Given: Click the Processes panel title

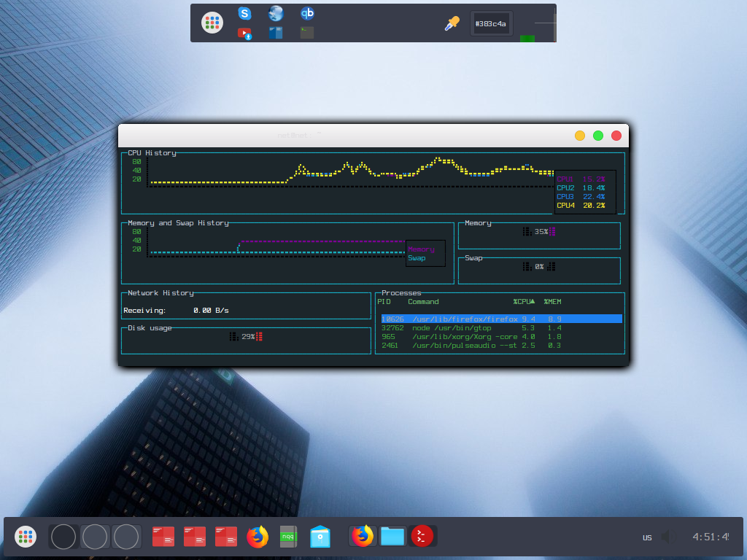Looking at the screenshot, I should click(x=401, y=293).
